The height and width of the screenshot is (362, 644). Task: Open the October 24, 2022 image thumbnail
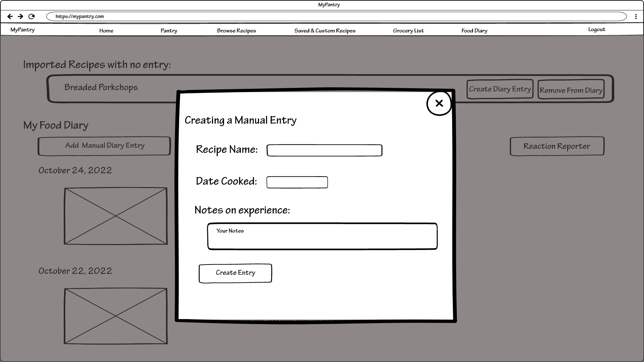pos(116,216)
